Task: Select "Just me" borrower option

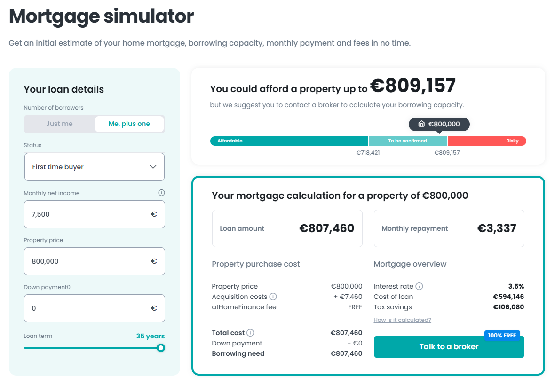Action: (x=59, y=124)
